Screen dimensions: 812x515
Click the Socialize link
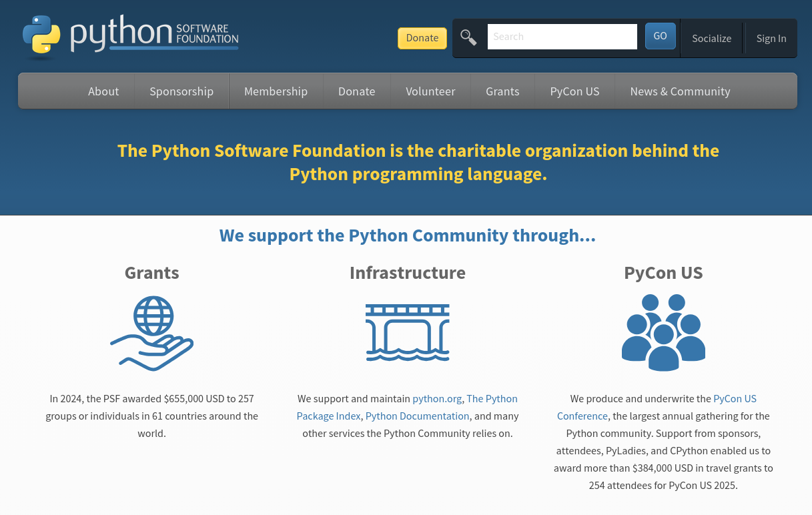point(711,38)
